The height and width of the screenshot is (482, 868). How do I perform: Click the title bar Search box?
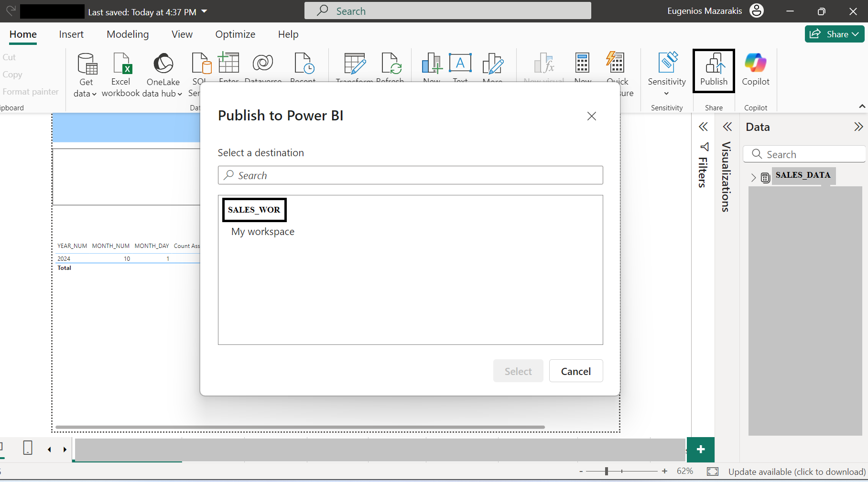(448, 11)
